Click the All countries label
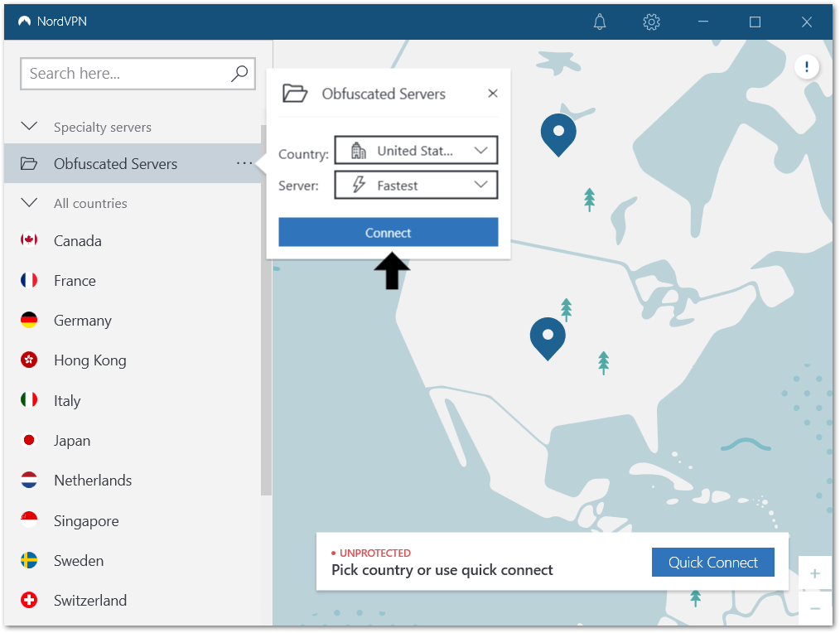The height and width of the screenshot is (633, 840). [90, 203]
